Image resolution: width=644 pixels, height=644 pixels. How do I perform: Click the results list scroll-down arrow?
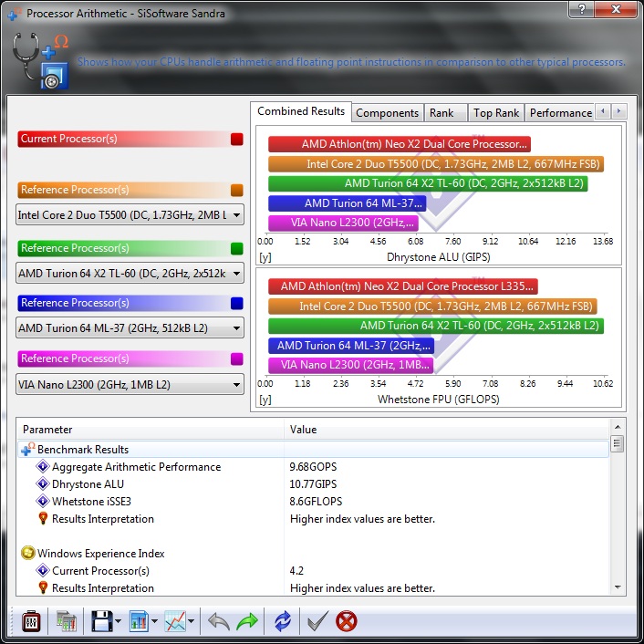618,587
